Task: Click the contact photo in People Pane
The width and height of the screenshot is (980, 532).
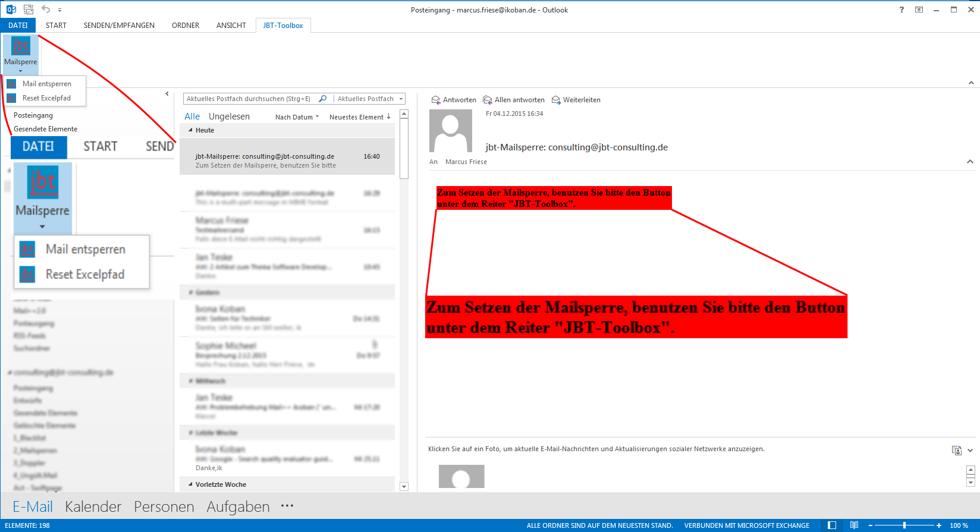Action: [x=461, y=477]
